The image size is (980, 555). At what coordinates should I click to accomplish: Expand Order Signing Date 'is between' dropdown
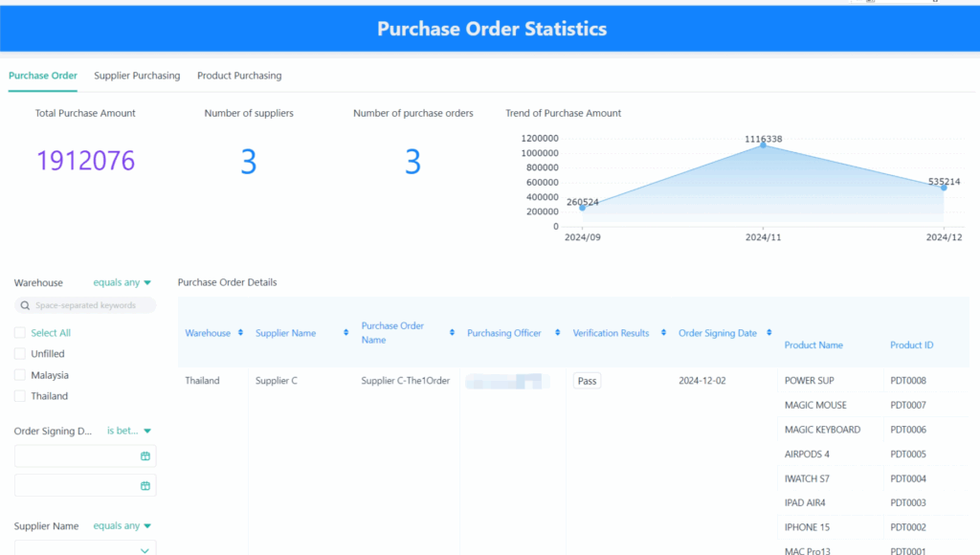(129, 432)
